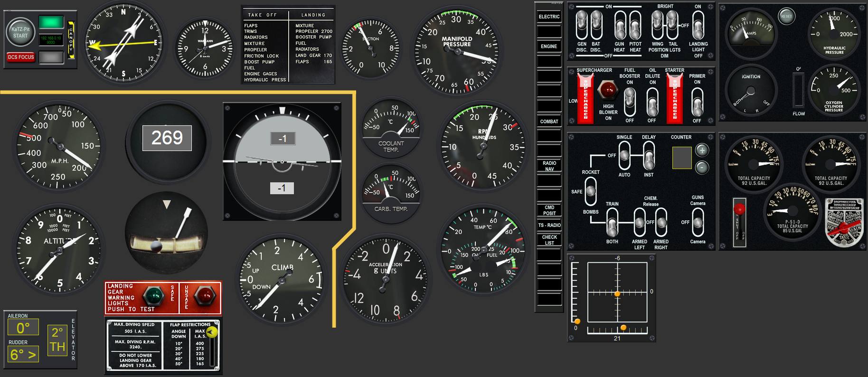This screenshot has width=868, height=377.
Task: Increase rocket counter with plus button
Action: pos(702,151)
